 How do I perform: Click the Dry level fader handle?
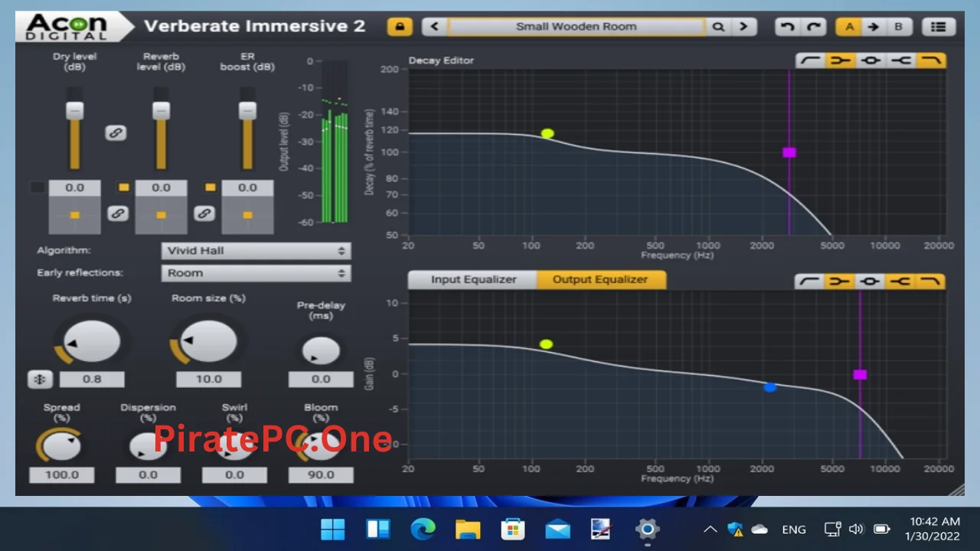74,110
